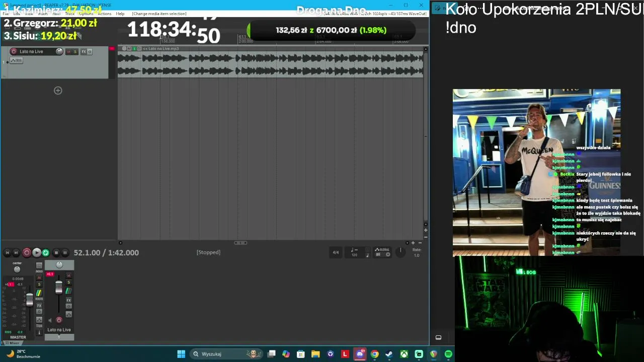Open FX on the Lato na Live.mp3 item
This screenshot has width=644, height=362.
[x=139, y=49]
